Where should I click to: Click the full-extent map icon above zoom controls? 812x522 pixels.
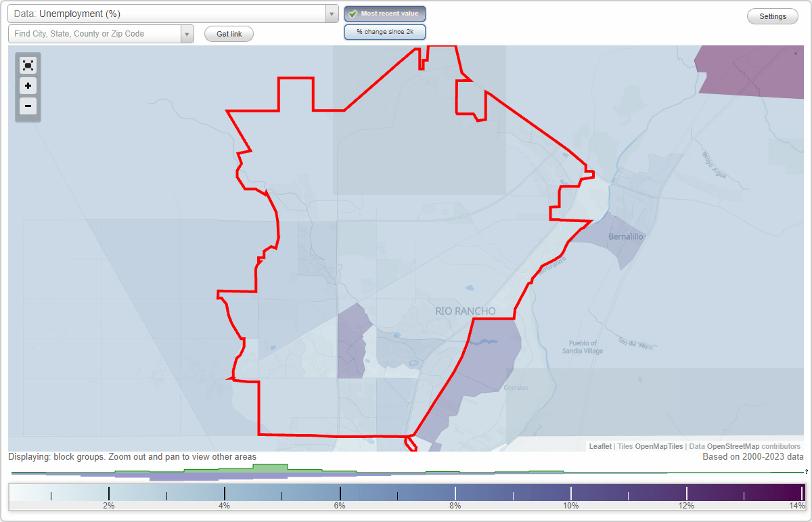[x=28, y=65]
